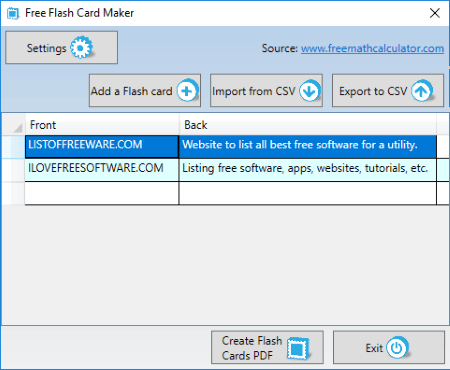
Task: Click the 'Add a Flash card' label
Action: 131,91
